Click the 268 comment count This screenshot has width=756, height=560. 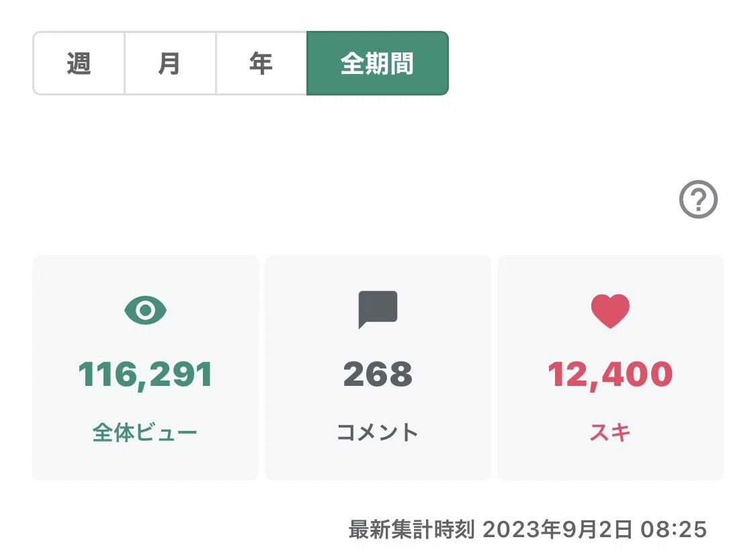tap(378, 374)
